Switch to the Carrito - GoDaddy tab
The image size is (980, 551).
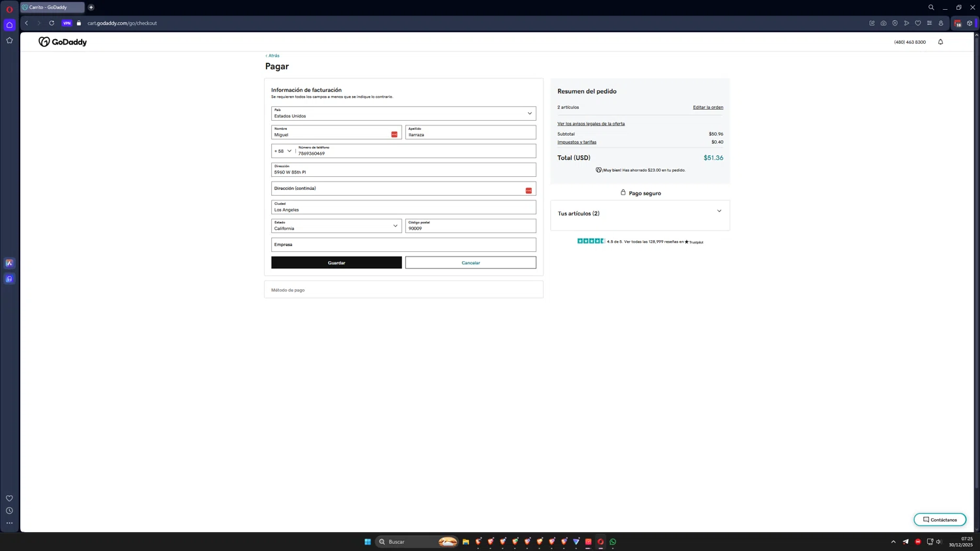pos(52,7)
